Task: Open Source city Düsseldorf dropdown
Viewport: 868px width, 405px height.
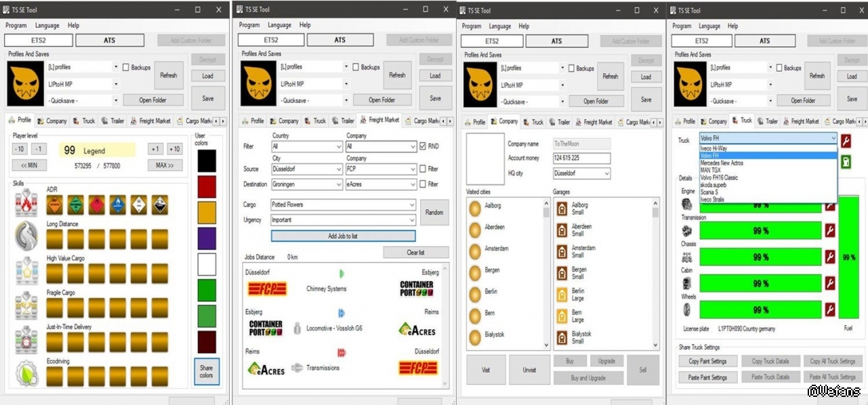Action: [306, 169]
